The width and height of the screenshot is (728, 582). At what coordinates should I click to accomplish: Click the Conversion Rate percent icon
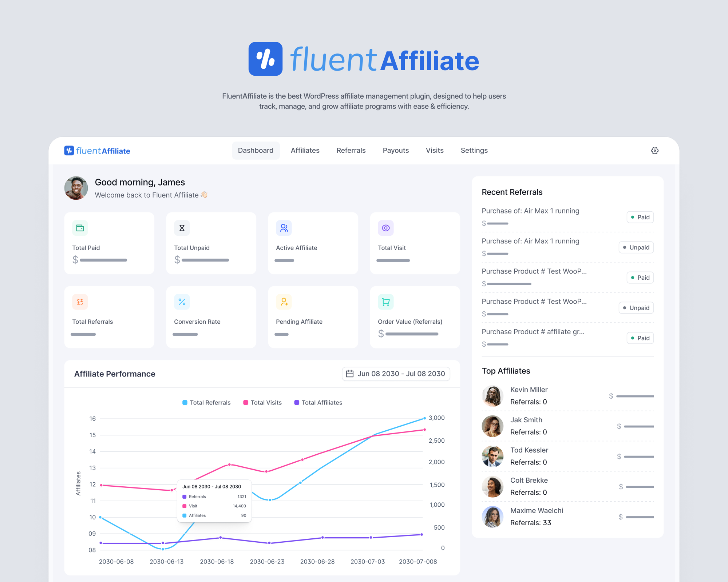pos(182,302)
